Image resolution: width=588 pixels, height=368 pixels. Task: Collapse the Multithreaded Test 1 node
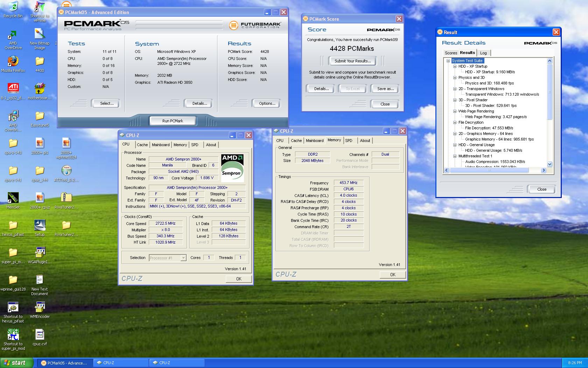point(455,156)
